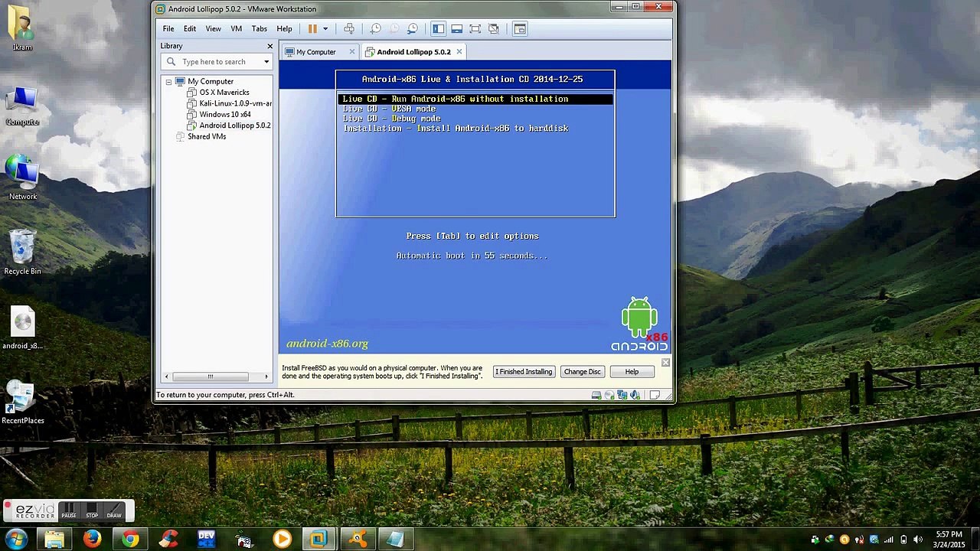Viewport: 980px width, 551px height.
Task: Take a snapshot using the clock-plus icon
Action: pyautogui.click(x=376, y=28)
